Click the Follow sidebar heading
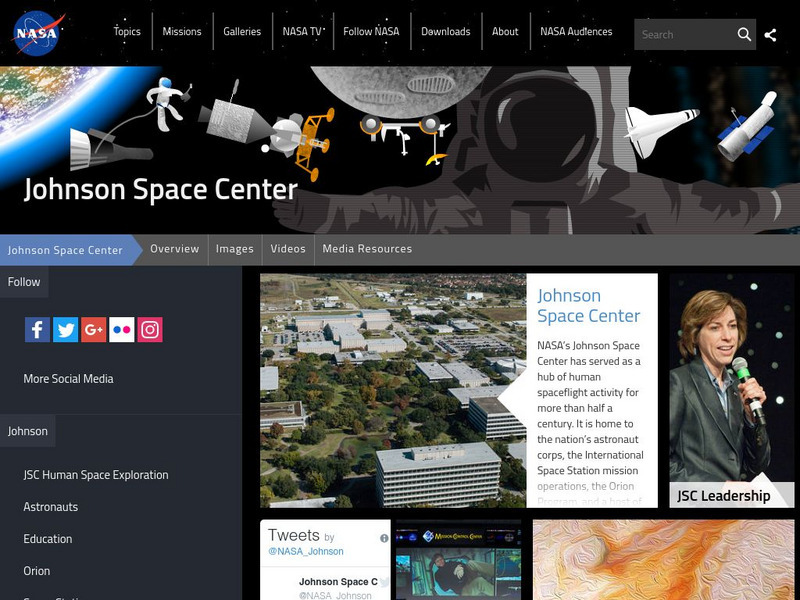This screenshot has width=800, height=600. [x=24, y=282]
